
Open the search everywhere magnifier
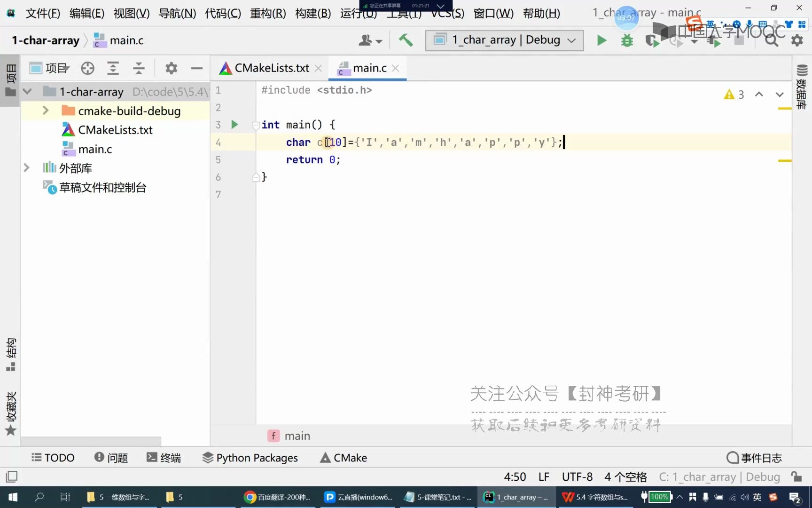pos(771,40)
